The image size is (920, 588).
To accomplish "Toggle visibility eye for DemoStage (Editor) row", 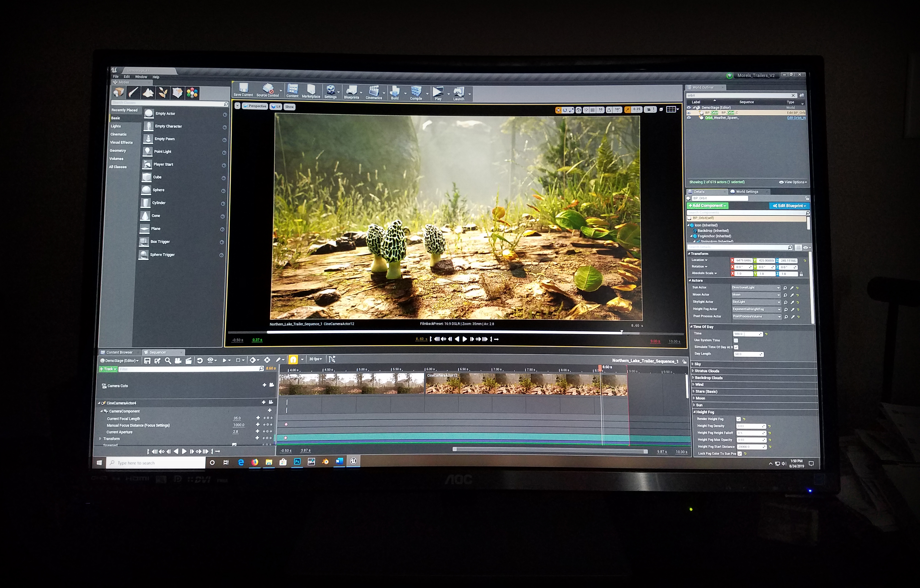I will click(689, 108).
